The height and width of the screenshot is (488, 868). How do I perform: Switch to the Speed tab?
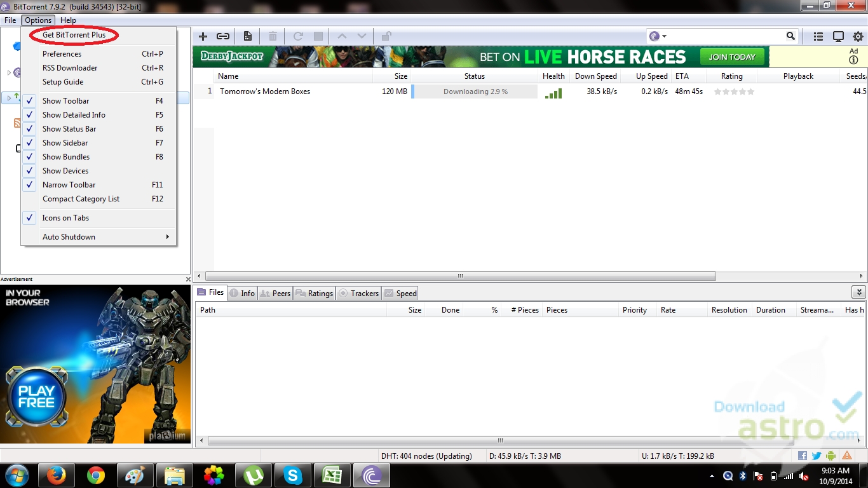400,293
